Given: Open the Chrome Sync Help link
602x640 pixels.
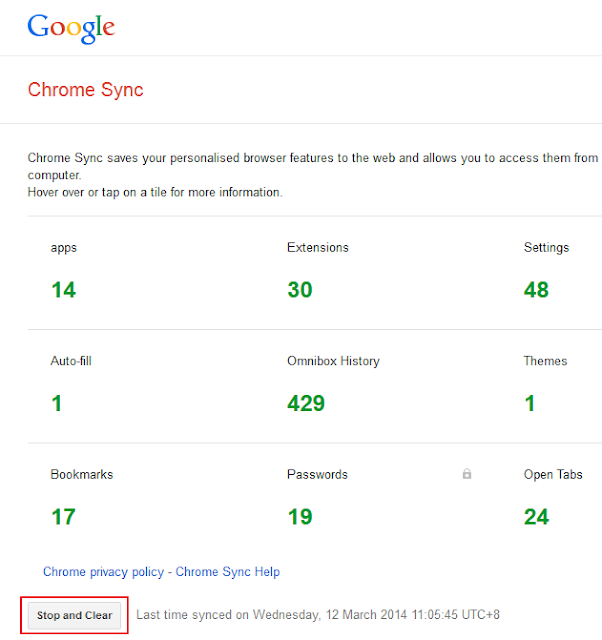Looking at the screenshot, I should point(228,572).
